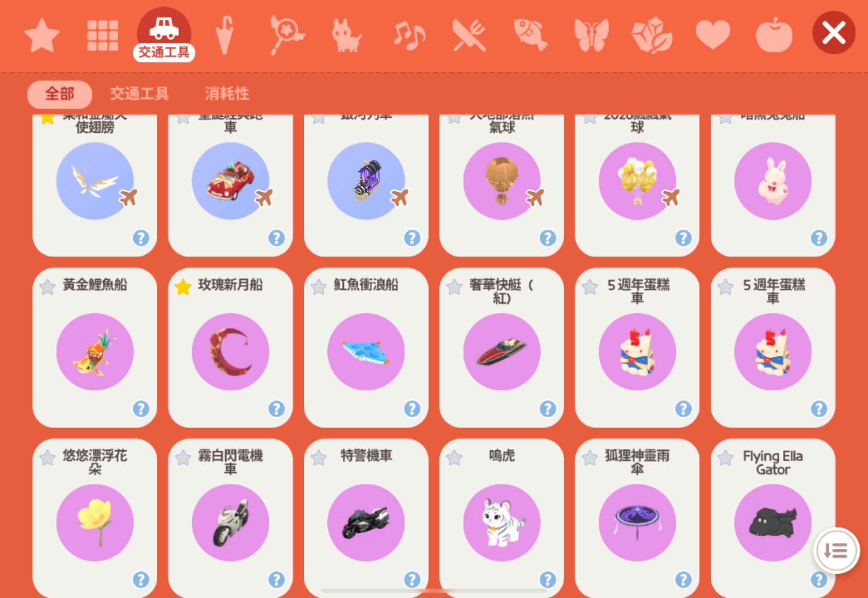Select the Flying Ella Gator thumbnail
Viewport: 868px width, 598px height.
773,522
